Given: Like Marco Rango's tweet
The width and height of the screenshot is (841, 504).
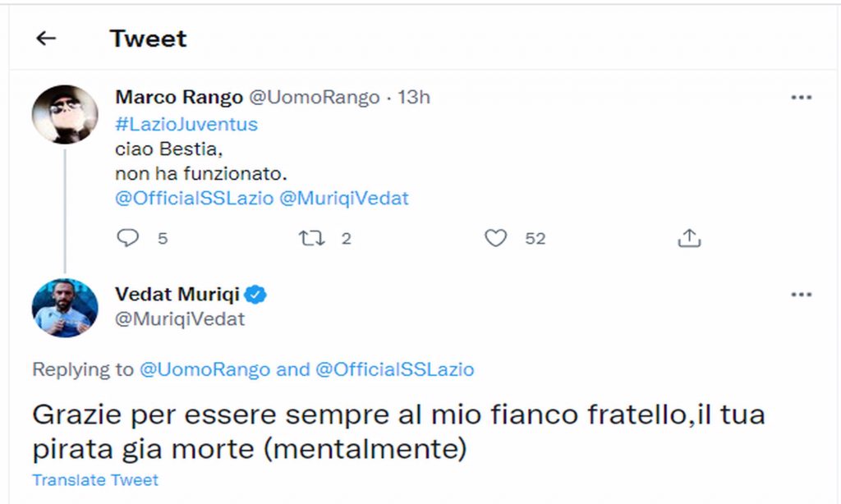Looking at the screenshot, I should 496,238.
